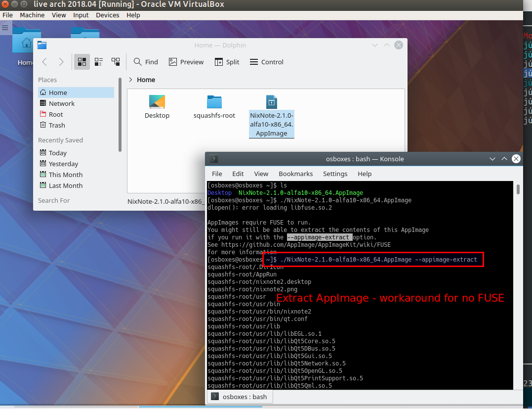
Task: Select the NixNote AppImage file icon
Action: coord(271,102)
